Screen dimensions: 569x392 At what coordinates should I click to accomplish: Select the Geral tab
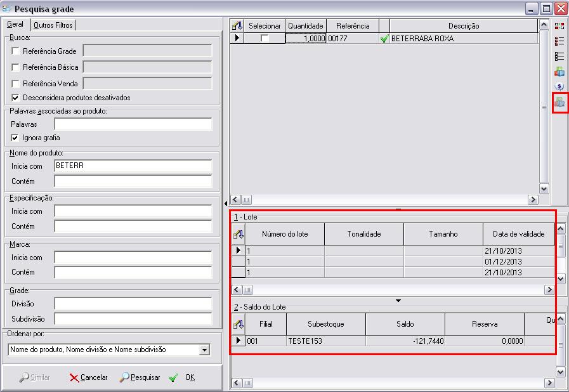(x=15, y=25)
